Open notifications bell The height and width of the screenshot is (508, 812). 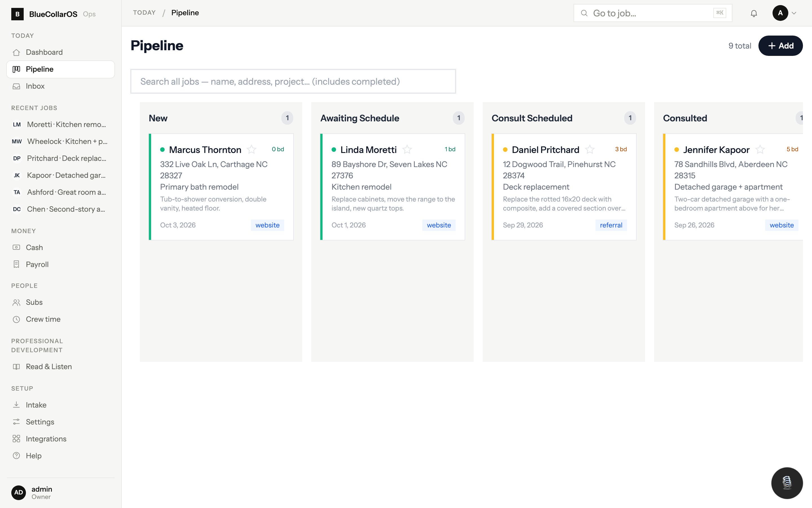click(x=754, y=13)
